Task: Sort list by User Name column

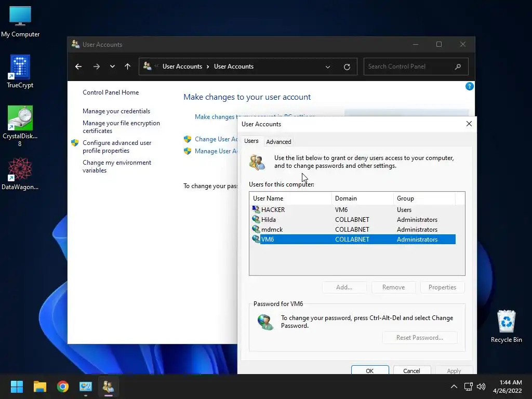Action: coord(290,198)
